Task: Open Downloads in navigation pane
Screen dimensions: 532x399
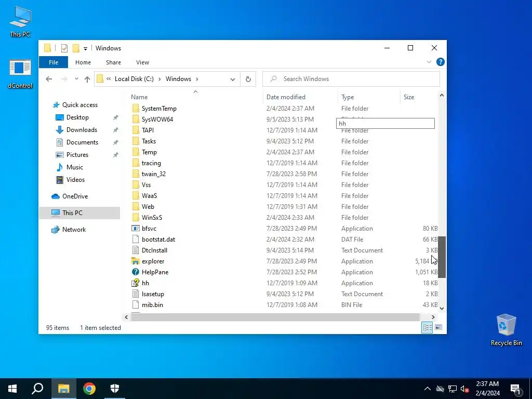Action: 82,130
